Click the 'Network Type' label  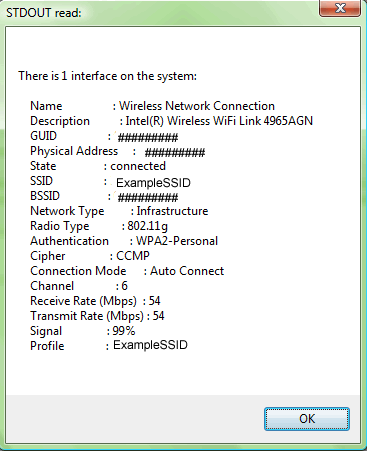pos(67,211)
